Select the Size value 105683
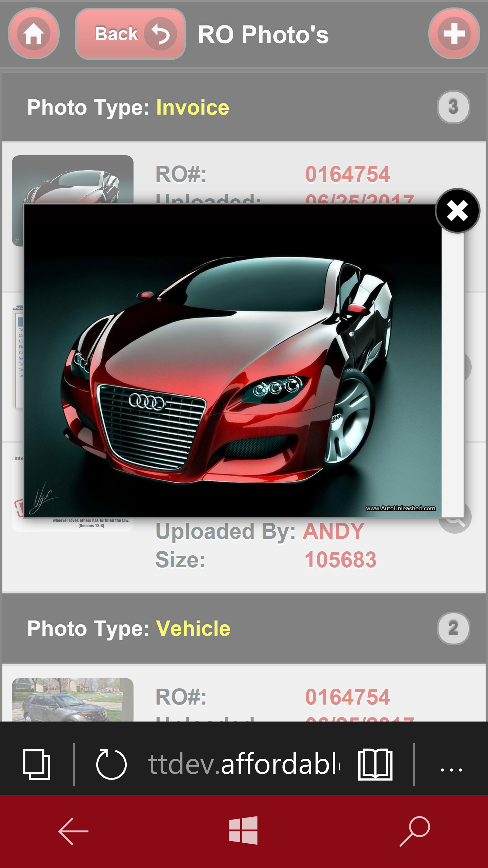Image resolution: width=488 pixels, height=868 pixels. [x=341, y=559]
